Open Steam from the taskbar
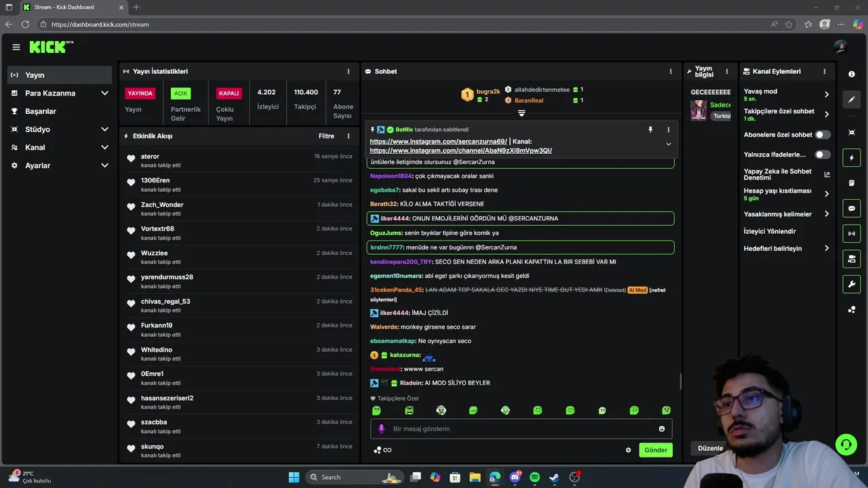 click(x=554, y=477)
